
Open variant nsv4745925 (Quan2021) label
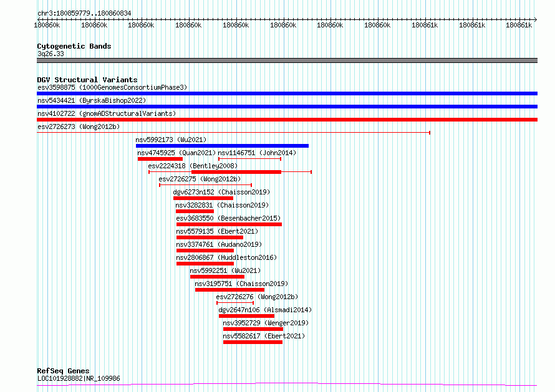click(176, 153)
